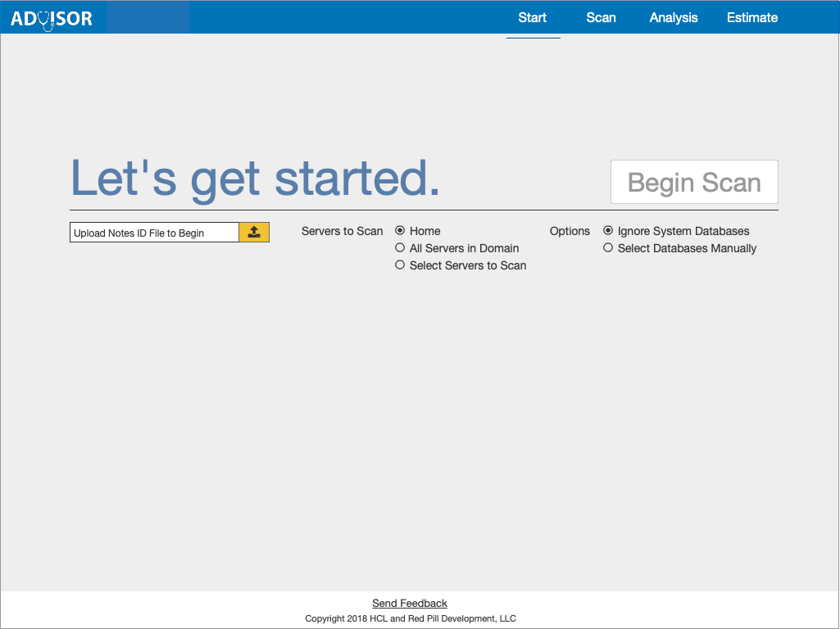
Task: Click the Upload Notes ID File field
Action: pos(154,233)
